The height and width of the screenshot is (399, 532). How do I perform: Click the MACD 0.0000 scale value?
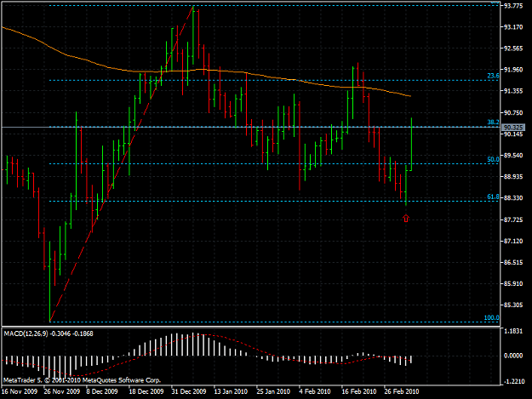click(513, 356)
